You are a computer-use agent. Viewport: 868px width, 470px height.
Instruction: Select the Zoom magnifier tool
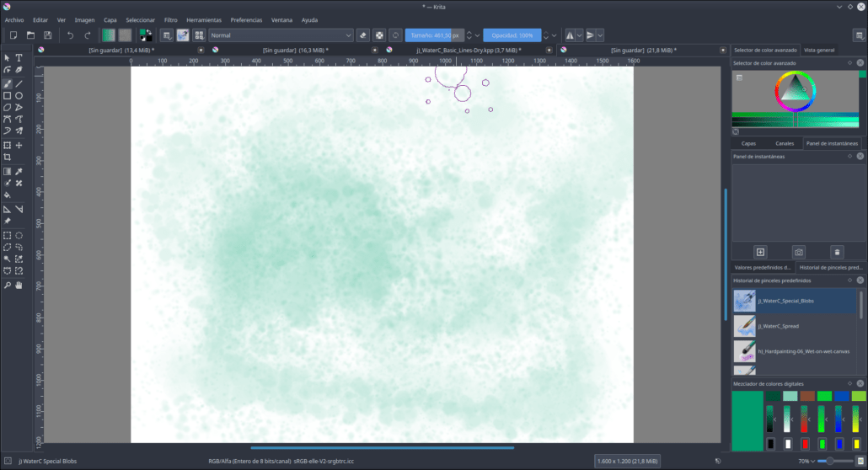click(x=8, y=285)
